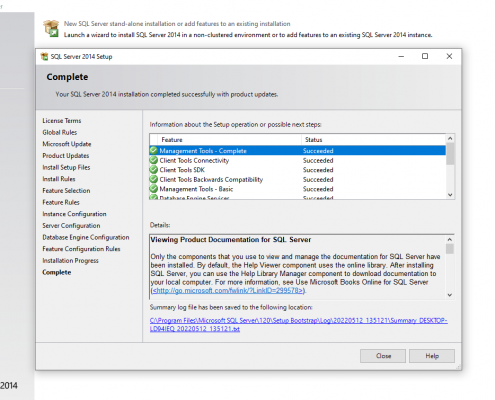Launch New SQL Server stand-alone installation link
495x400 pixels.
point(177,24)
